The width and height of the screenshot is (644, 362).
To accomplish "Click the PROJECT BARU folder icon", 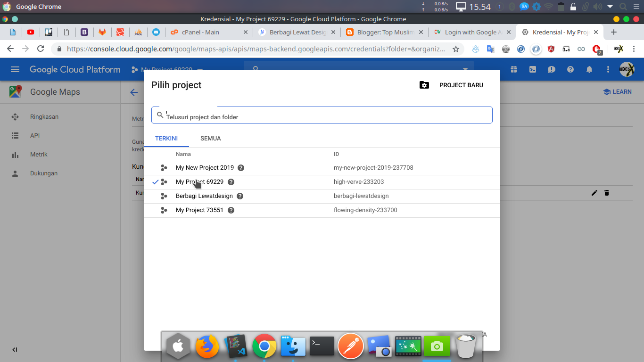I will point(424,85).
